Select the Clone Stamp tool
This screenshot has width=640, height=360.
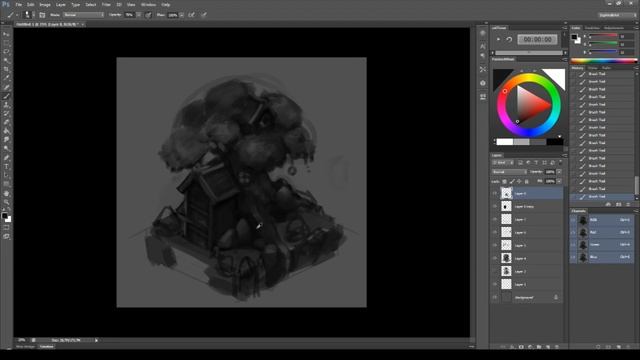point(6,105)
